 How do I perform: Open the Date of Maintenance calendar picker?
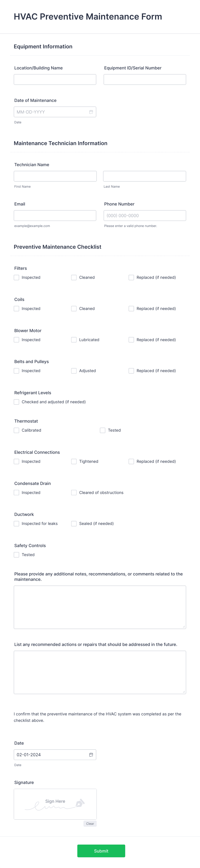pos(91,112)
